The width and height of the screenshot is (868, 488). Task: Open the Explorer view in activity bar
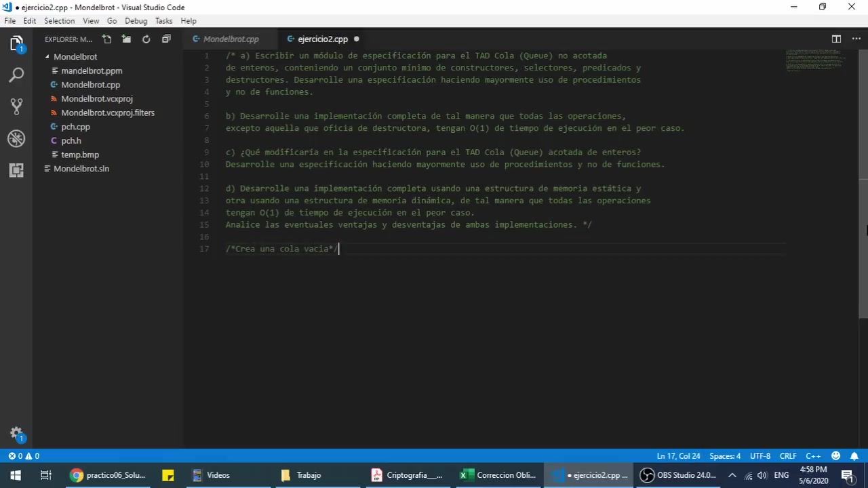[x=16, y=45]
